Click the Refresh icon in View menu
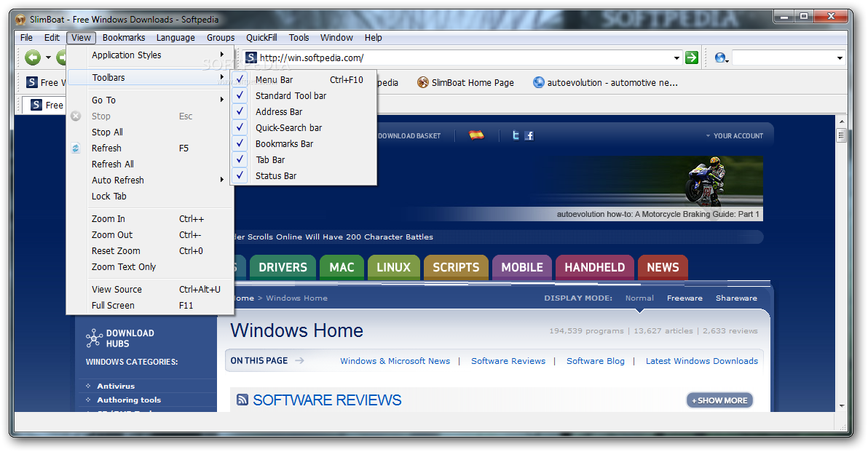This screenshot has height=452, width=868. [76, 148]
